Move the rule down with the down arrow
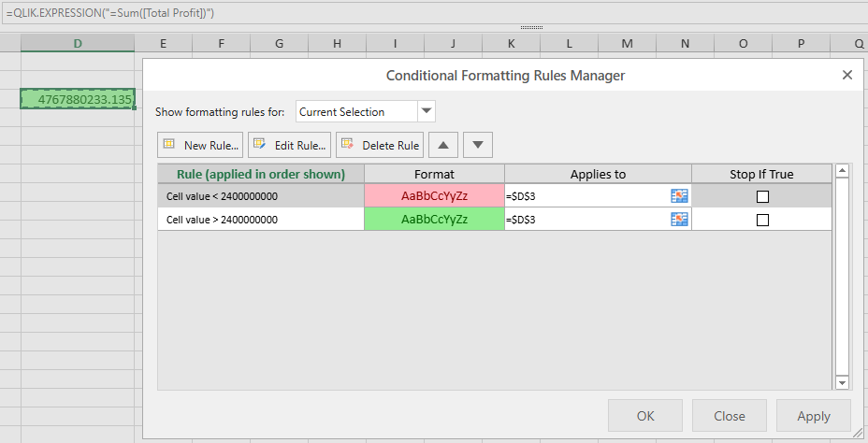This screenshot has height=443, width=868. (477, 145)
